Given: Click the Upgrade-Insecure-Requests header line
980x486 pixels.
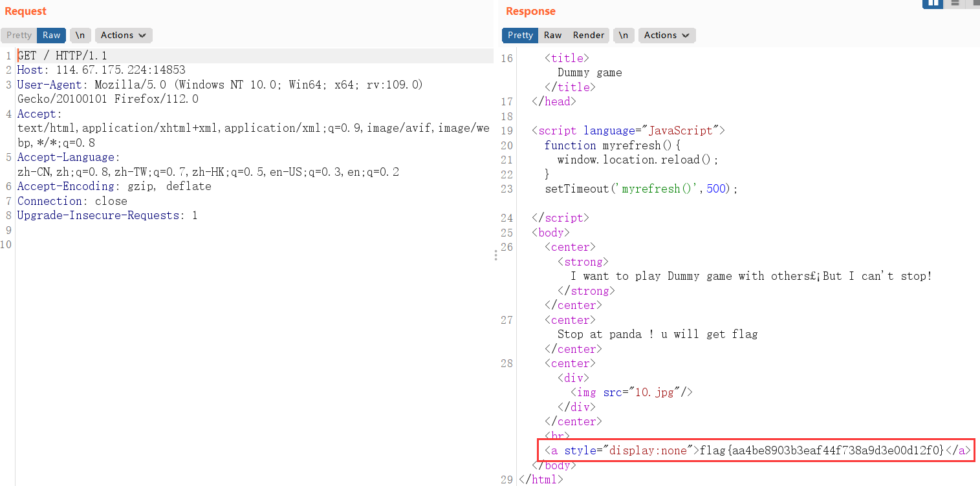Looking at the screenshot, I should [x=107, y=216].
